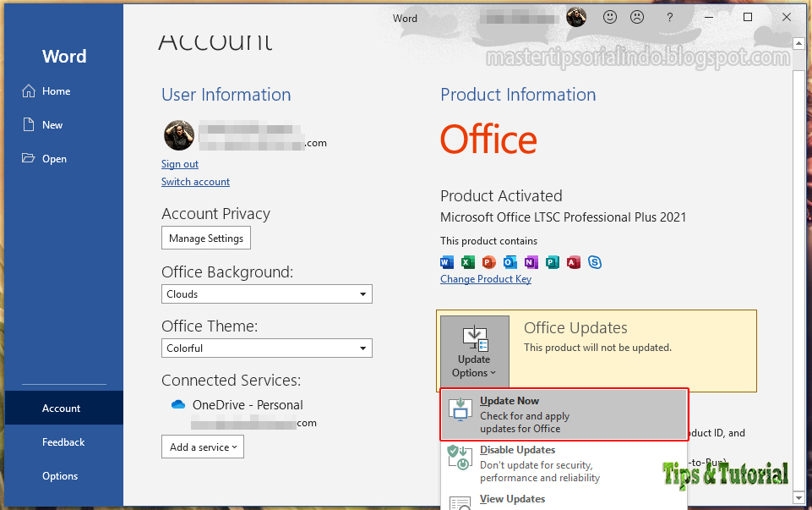This screenshot has width=812, height=510.
Task: Open the Add a service dropdown
Action: 203,447
